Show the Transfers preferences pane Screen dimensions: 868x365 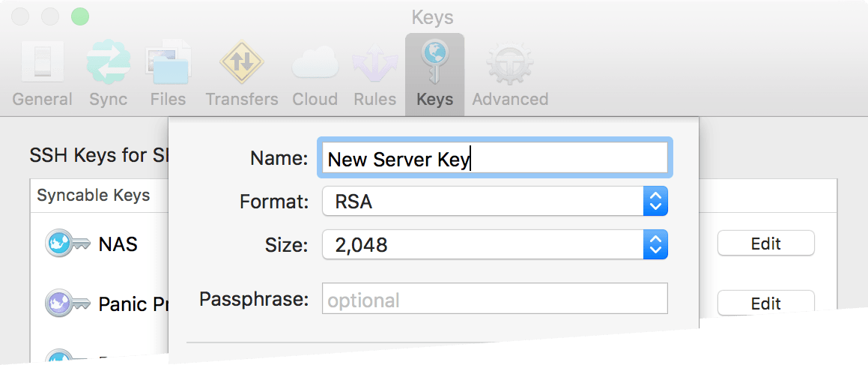click(x=241, y=73)
